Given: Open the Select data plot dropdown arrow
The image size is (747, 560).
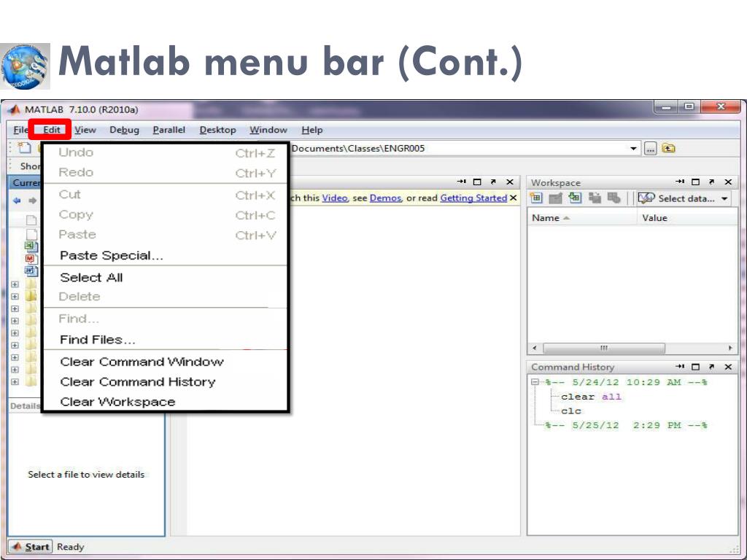Looking at the screenshot, I should pyautogui.click(x=724, y=198).
